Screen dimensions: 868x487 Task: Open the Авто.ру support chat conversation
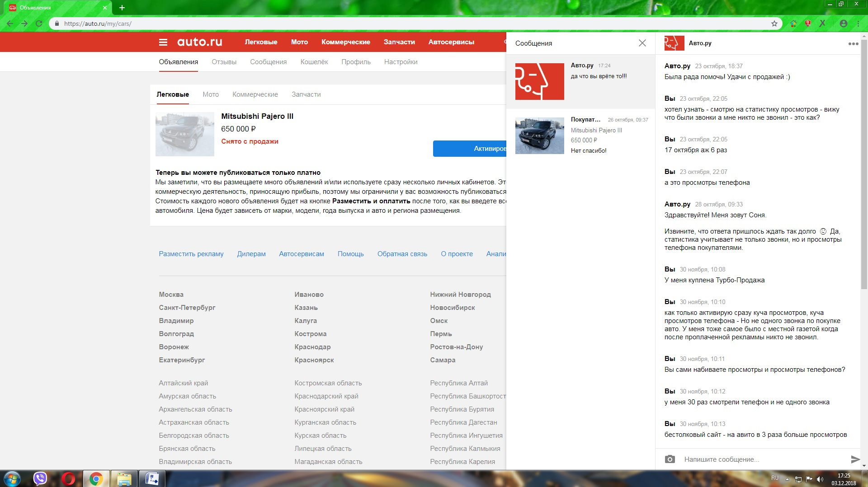pyautogui.click(x=580, y=81)
